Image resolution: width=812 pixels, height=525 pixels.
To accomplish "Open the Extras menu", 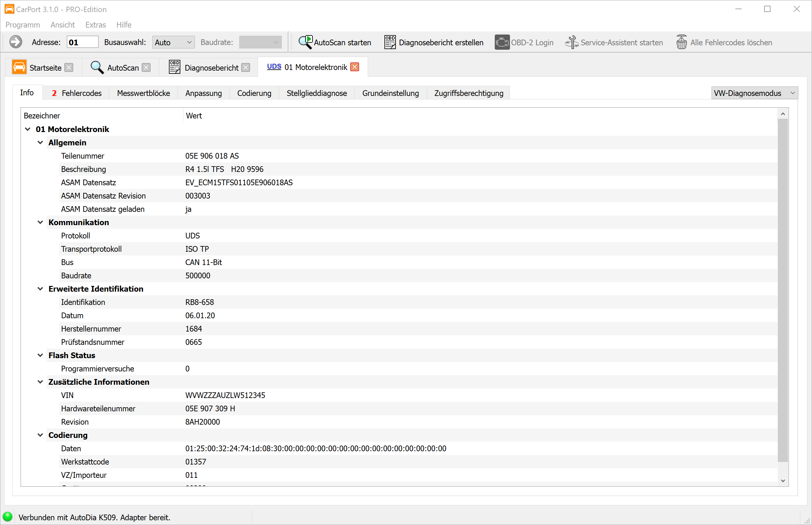I will [x=95, y=25].
